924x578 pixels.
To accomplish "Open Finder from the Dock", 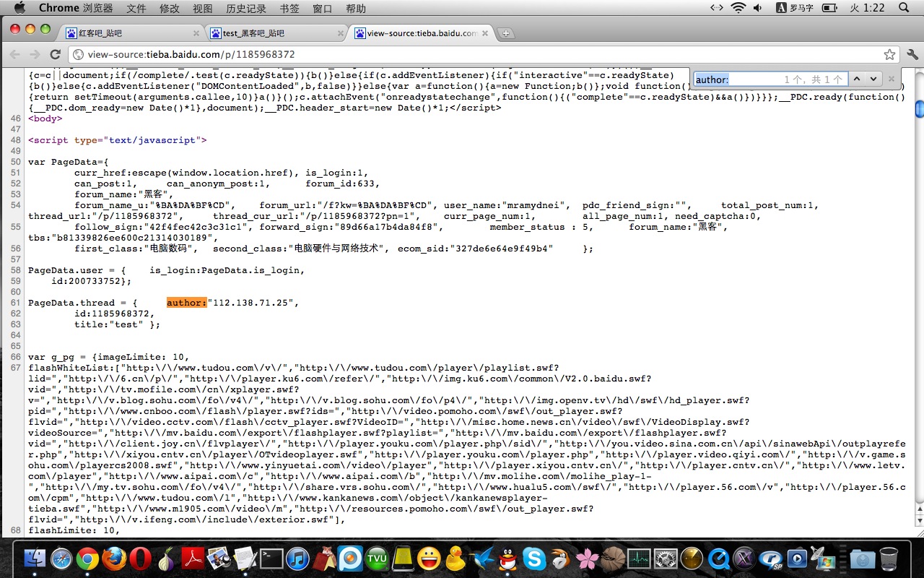I will pos(35,558).
